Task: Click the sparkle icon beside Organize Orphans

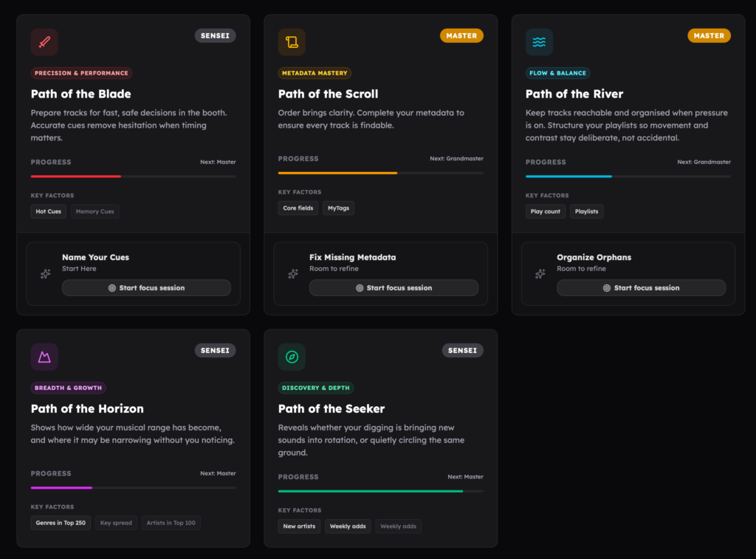Action: pos(540,274)
